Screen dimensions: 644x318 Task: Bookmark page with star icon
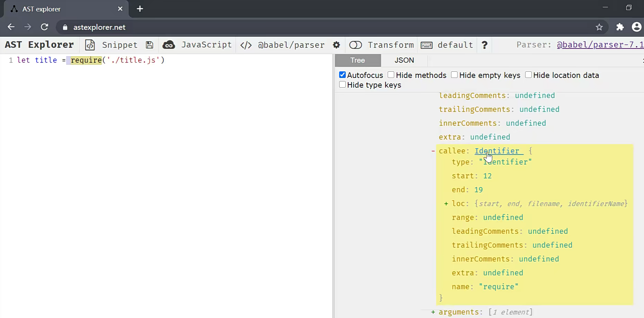[599, 27]
